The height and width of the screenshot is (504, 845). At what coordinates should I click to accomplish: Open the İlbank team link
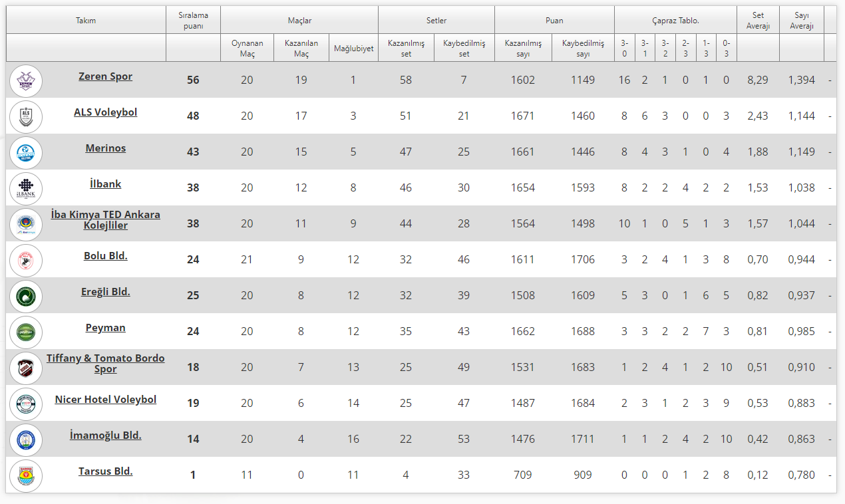[x=106, y=184]
